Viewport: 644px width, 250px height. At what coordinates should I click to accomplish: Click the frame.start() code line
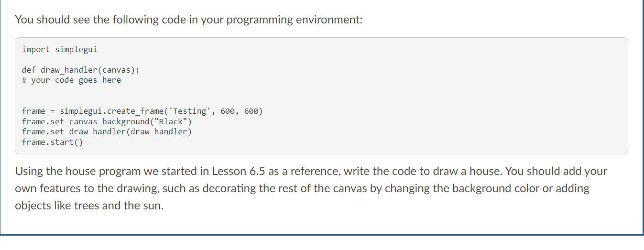click(52, 142)
